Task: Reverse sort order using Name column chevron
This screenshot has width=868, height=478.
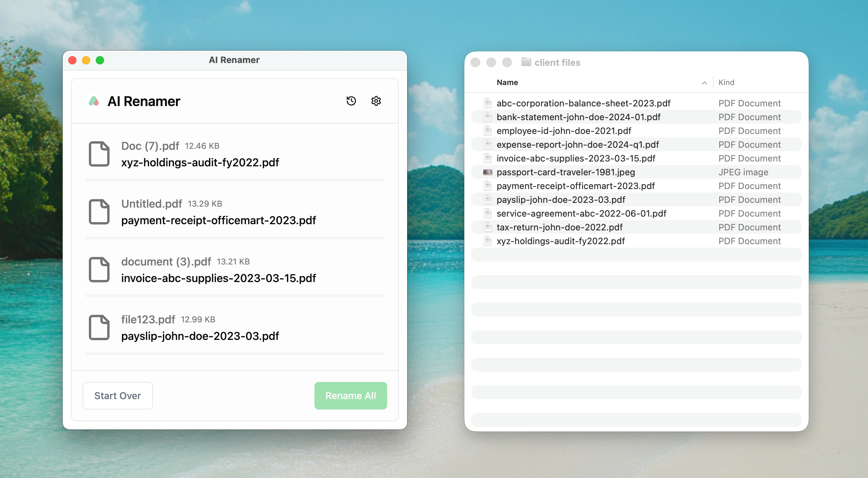Action: (x=704, y=83)
